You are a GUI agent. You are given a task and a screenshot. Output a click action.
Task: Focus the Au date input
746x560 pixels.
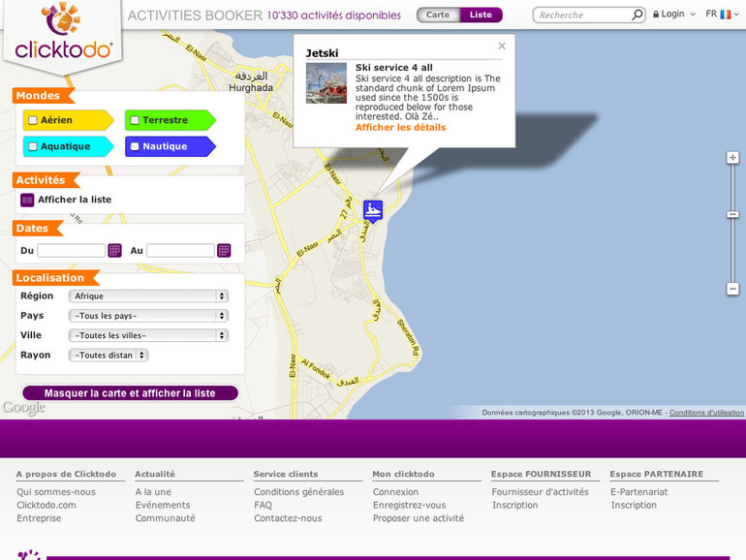tap(180, 251)
